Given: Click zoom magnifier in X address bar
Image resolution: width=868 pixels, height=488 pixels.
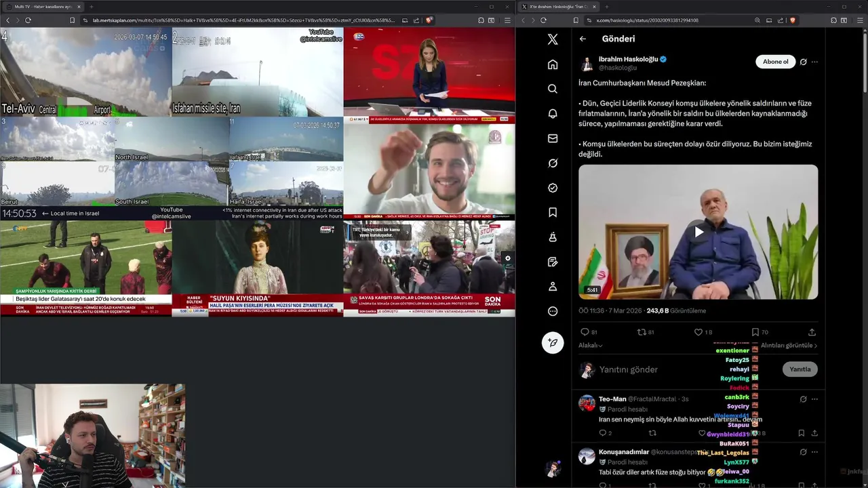Looking at the screenshot, I should pyautogui.click(x=757, y=20).
